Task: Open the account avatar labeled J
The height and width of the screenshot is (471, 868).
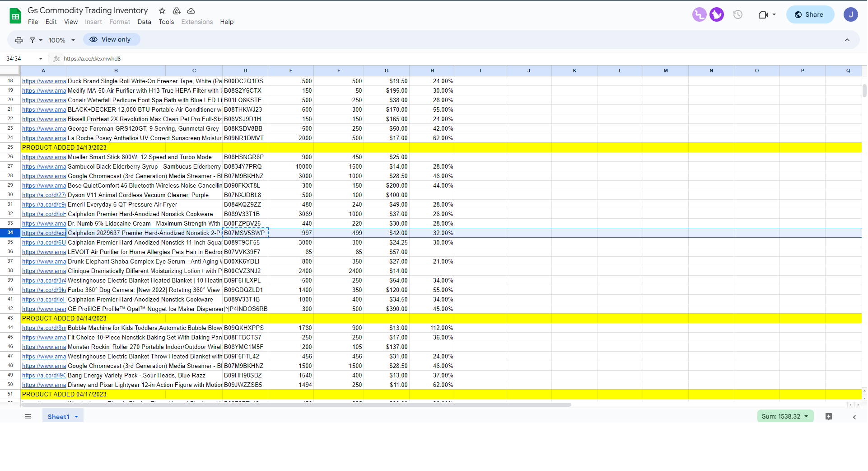Action: coord(850,14)
